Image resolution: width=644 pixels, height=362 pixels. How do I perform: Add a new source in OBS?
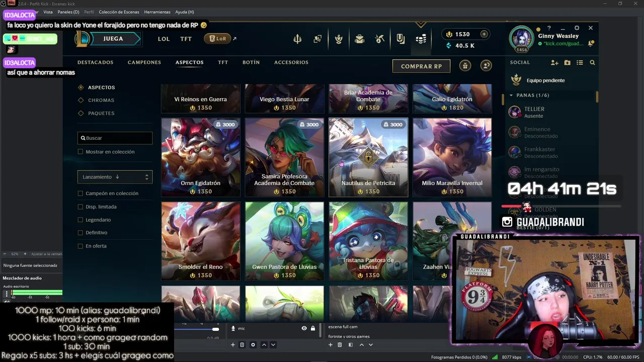pos(233,345)
